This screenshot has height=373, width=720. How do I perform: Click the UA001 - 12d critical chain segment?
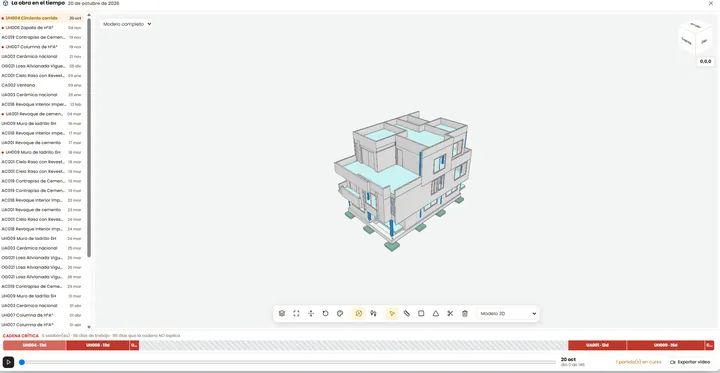pos(597,345)
